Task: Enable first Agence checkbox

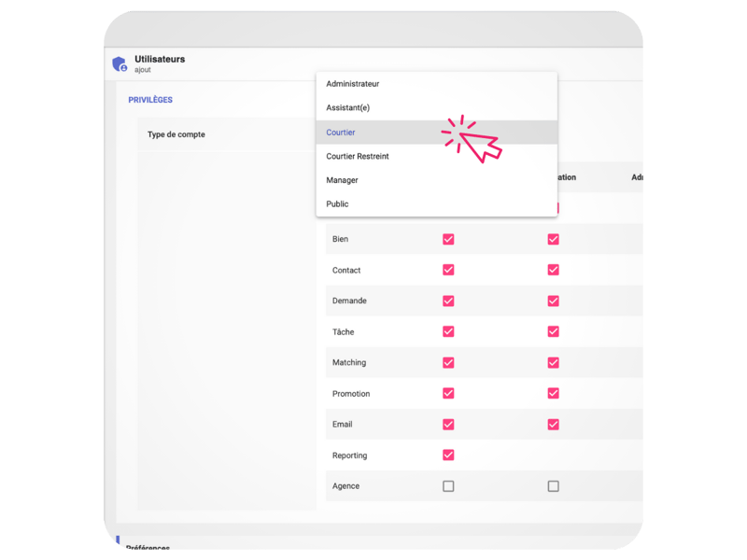Action: tap(448, 486)
